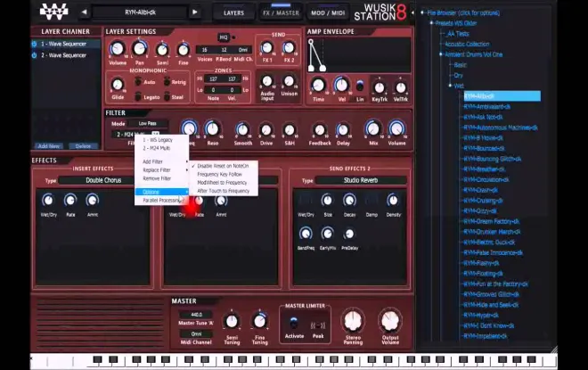Click the filter Drive knob
Image resolution: width=588 pixels, height=370 pixels.
265,130
